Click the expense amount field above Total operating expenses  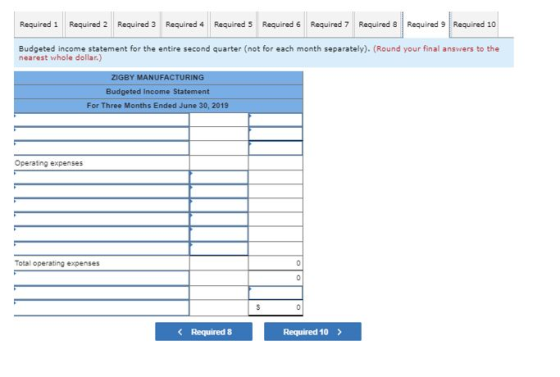(x=219, y=248)
